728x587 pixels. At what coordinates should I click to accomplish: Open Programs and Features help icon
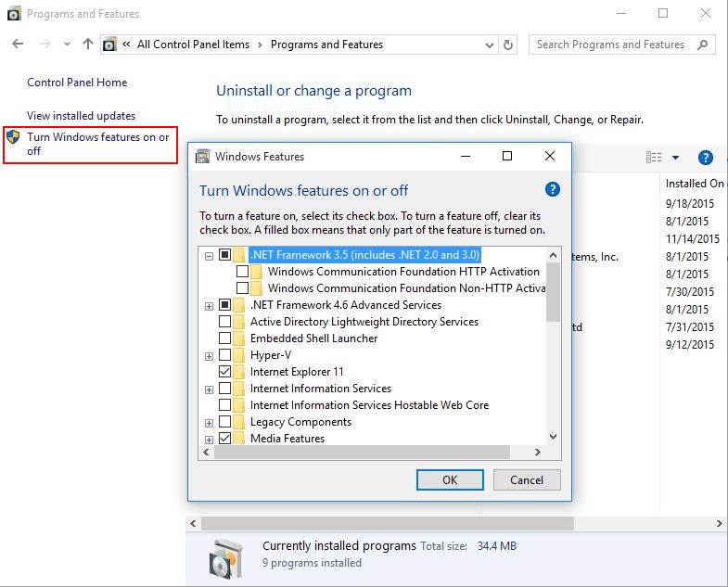(705, 158)
